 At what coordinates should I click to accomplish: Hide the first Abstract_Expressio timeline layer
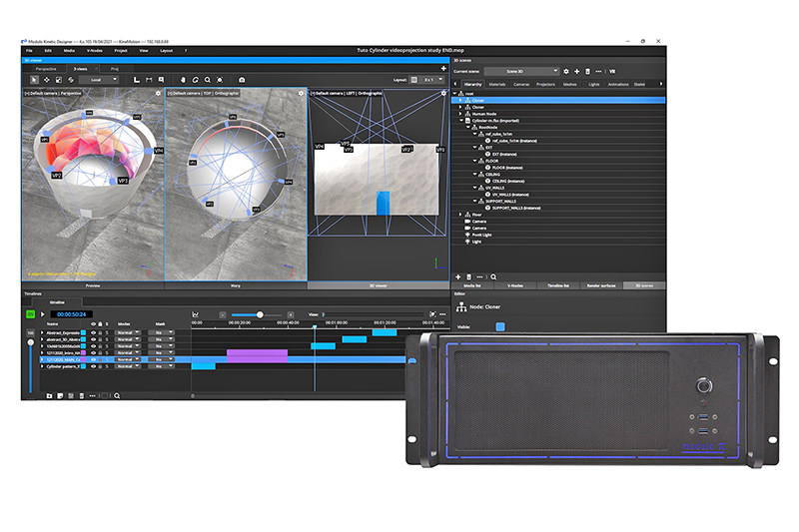click(x=94, y=332)
